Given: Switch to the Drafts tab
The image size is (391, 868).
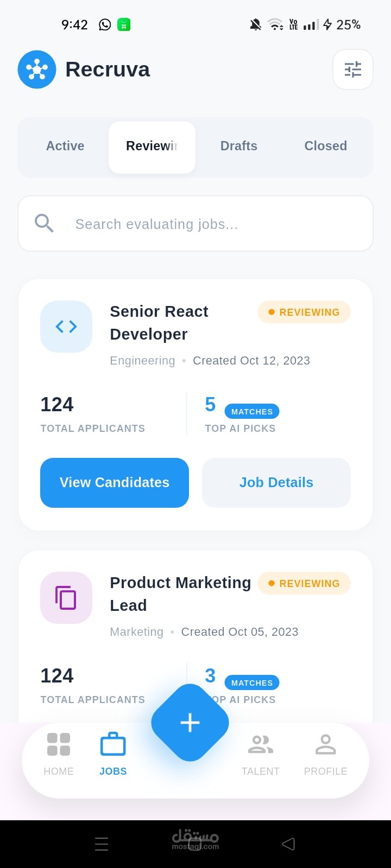Looking at the screenshot, I should point(239,146).
